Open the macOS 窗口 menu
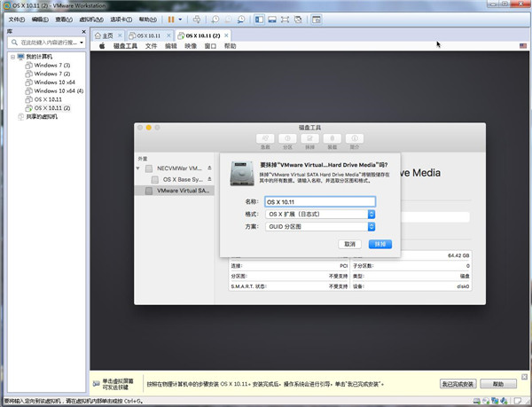 210,46
